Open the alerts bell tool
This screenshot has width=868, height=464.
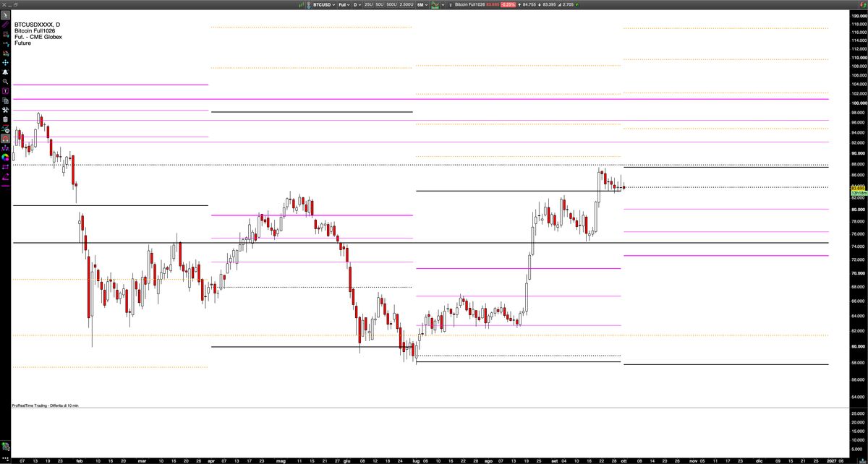point(5,72)
